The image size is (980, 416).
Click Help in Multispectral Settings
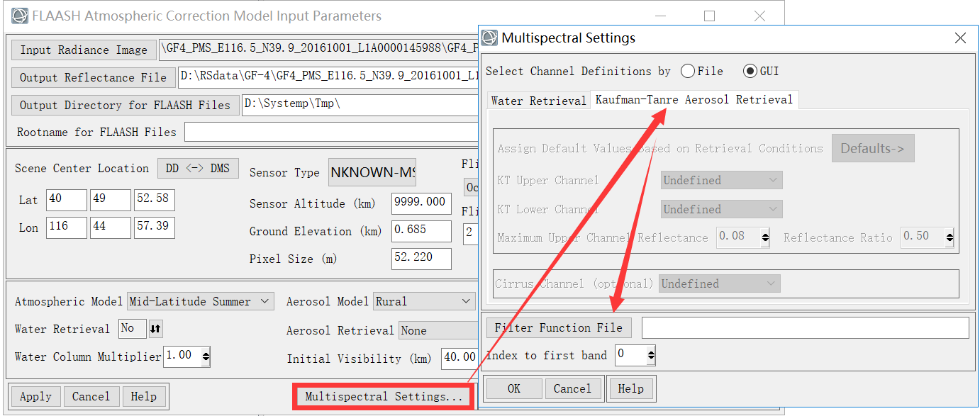pos(630,388)
